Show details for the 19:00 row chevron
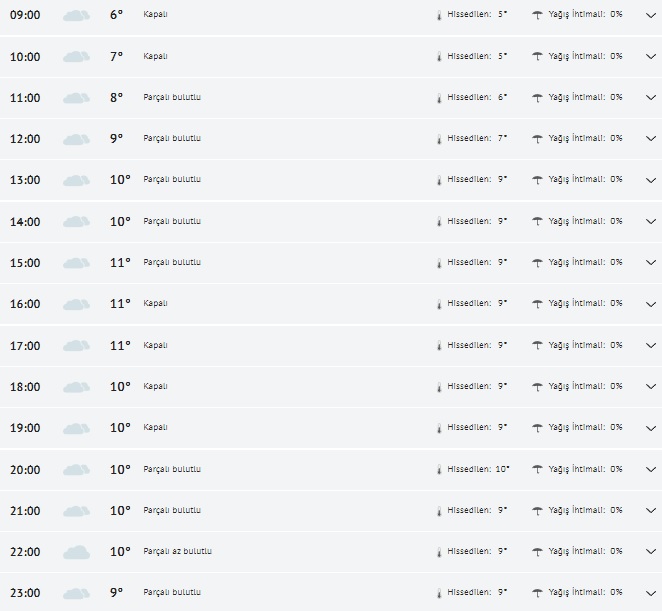Screen dimensions: 662x611 pos(650,428)
